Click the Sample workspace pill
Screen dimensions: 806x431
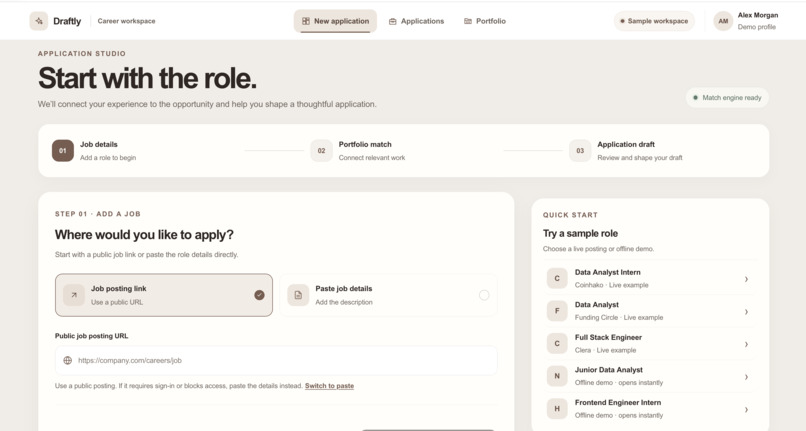click(x=654, y=21)
